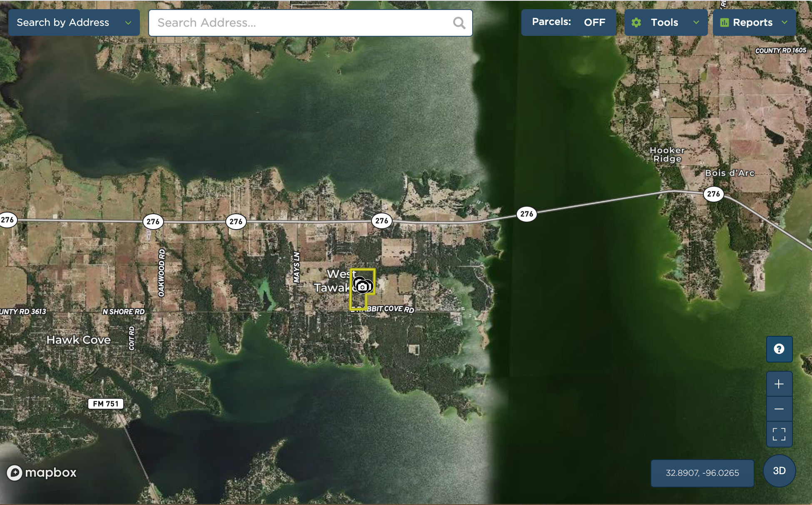Screen dimensions: 812x505
Task: Click inside the Search Address field
Action: coord(300,23)
